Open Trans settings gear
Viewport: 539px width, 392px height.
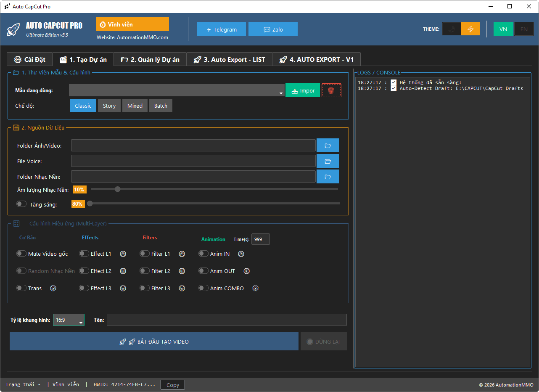pos(53,288)
